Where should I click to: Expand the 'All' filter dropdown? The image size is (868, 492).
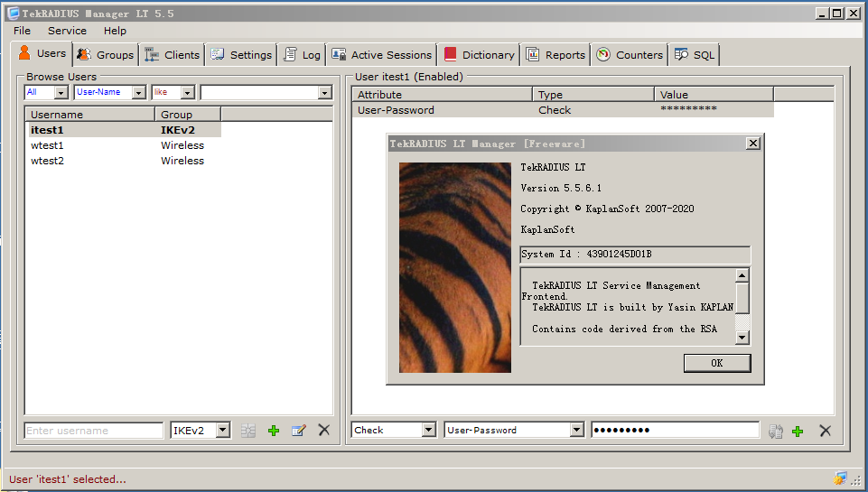[61, 93]
